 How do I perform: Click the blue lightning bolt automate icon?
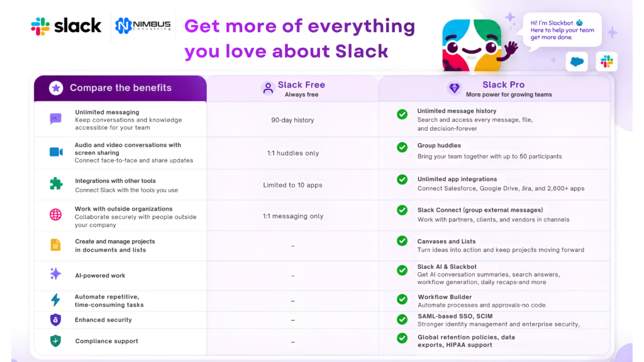point(55,300)
